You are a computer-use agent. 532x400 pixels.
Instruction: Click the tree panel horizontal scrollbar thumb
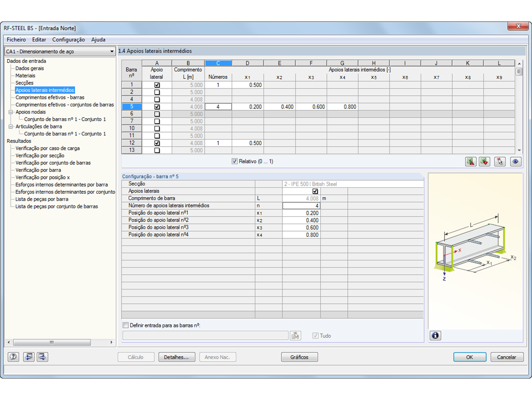click(x=52, y=342)
